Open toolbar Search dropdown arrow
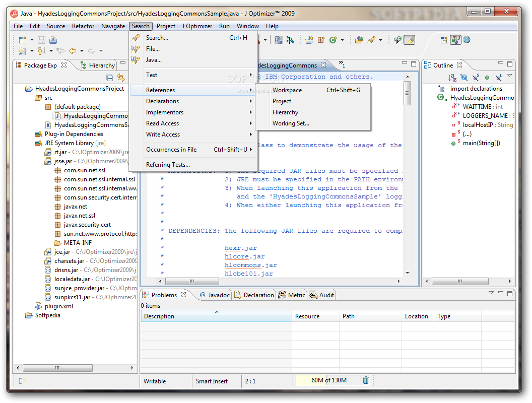The image size is (532, 403). (381, 40)
